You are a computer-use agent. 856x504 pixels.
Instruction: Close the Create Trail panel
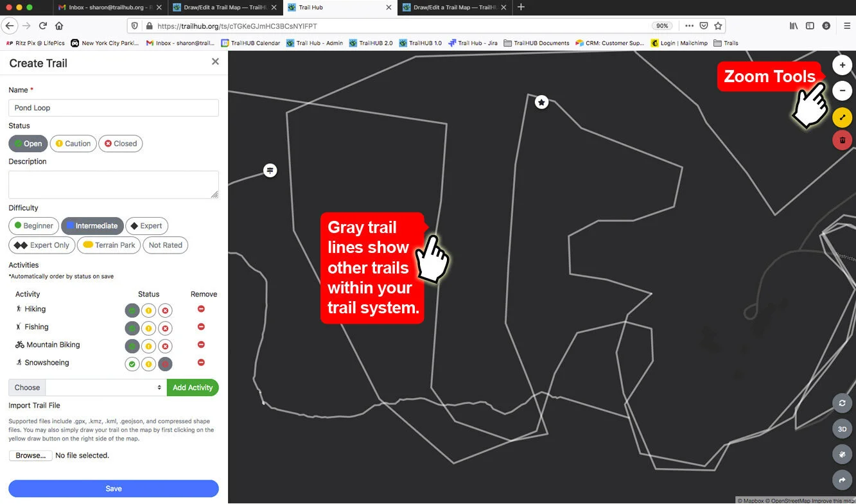click(215, 62)
